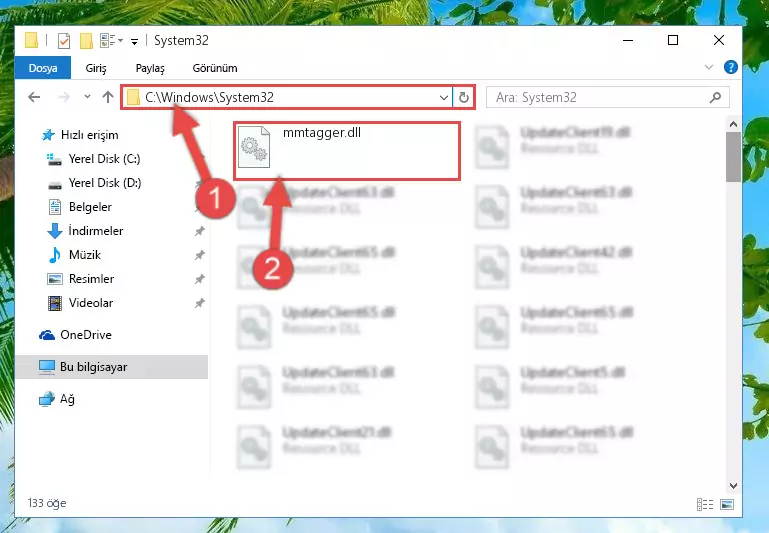Go back with the left arrow
Viewport: 769px width, 533px height.
(34, 97)
